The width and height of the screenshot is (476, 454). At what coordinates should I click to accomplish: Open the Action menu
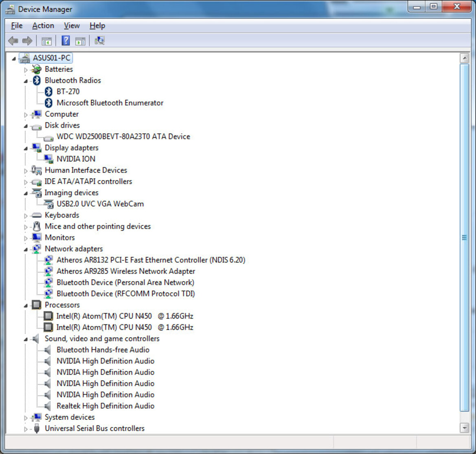(x=43, y=26)
